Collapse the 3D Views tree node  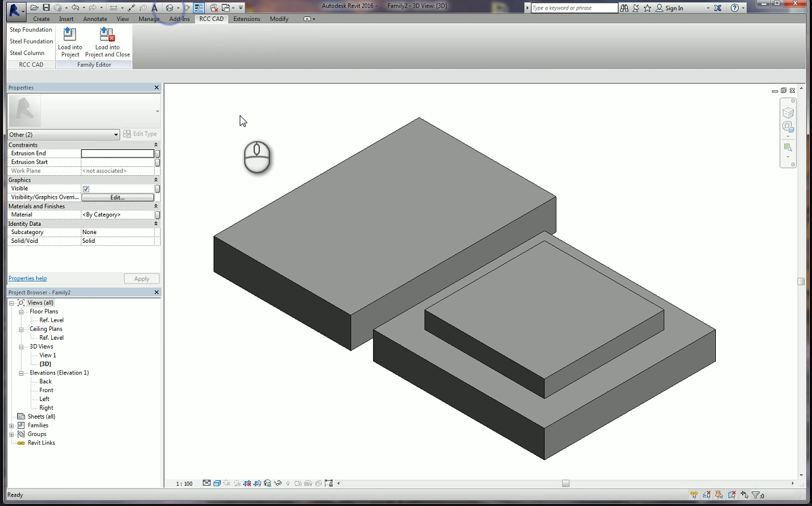click(21, 347)
